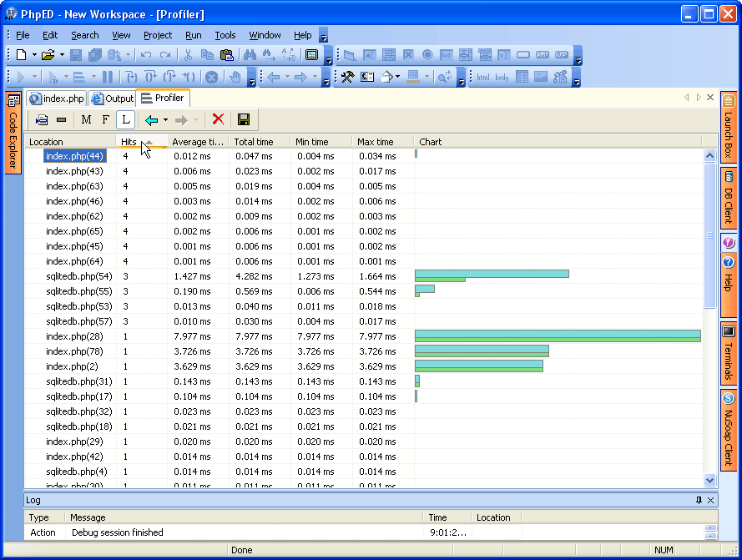The height and width of the screenshot is (560, 742).
Task: Open the Launch Box side panel
Action: click(x=728, y=128)
